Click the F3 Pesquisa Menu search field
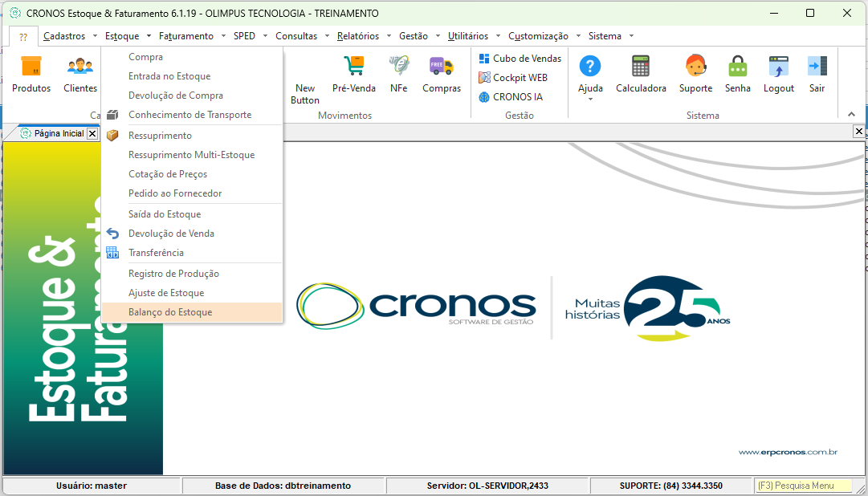Screen dimensions: 868x496 pos(802,486)
